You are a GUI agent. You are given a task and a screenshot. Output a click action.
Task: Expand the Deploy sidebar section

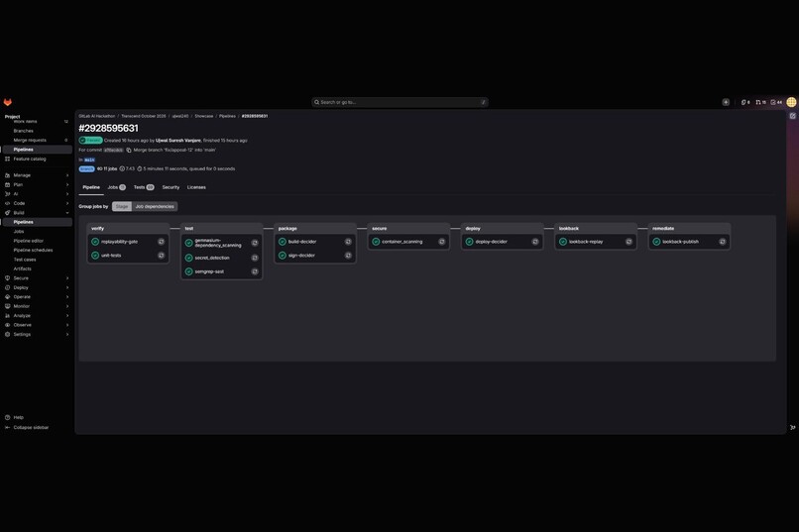(36, 287)
